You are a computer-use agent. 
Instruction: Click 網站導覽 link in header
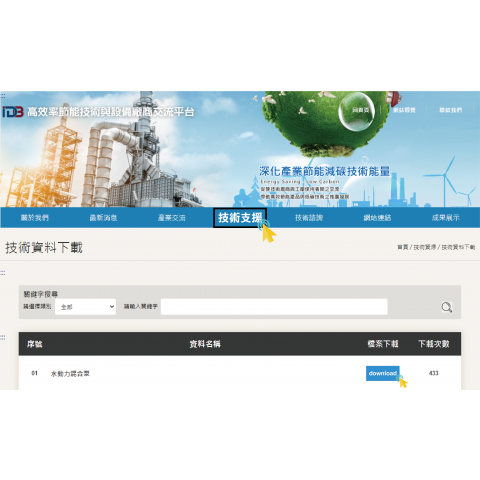click(x=404, y=110)
